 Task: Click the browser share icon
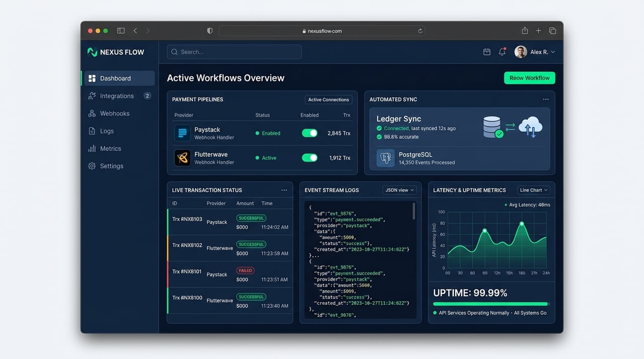[x=525, y=31]
